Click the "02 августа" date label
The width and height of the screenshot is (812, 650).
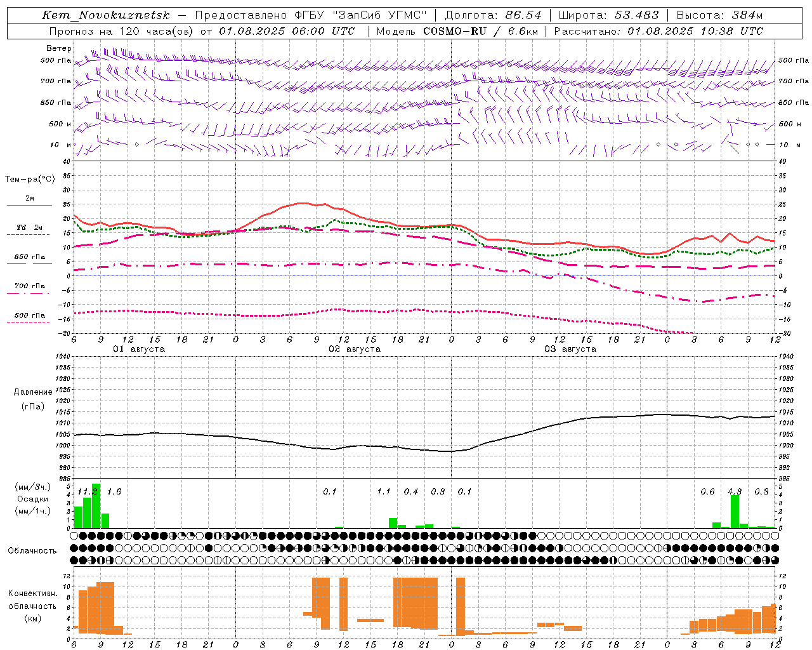355,349
